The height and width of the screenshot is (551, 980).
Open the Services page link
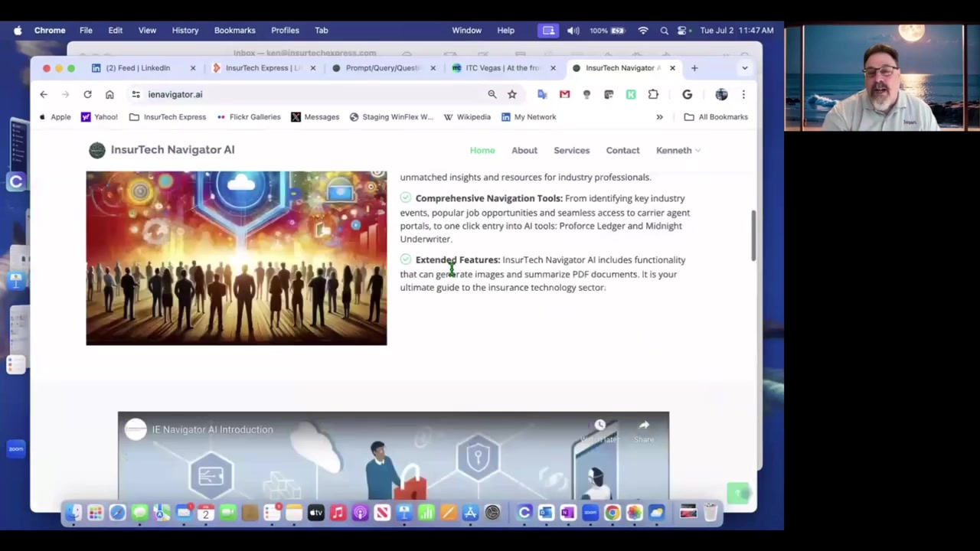coord(572,151)
